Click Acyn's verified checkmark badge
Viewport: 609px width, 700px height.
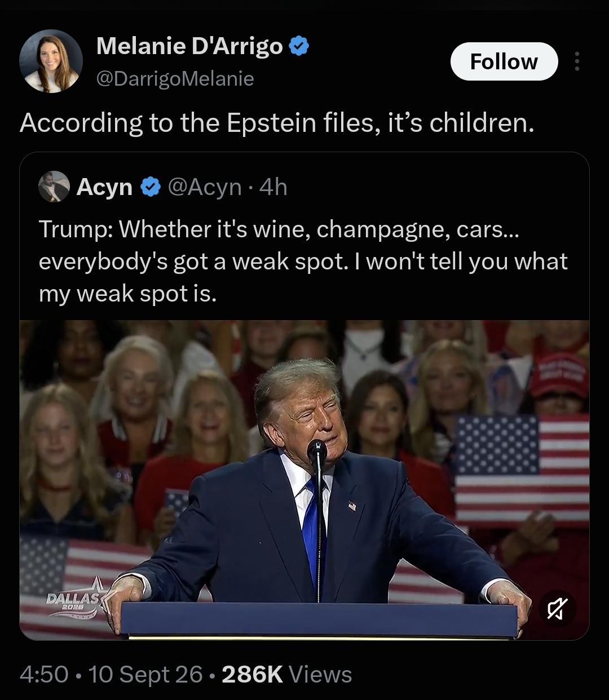150,187
